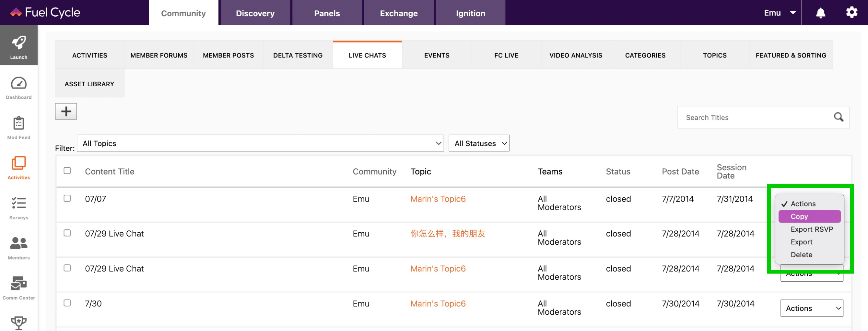Click the search magnifier icon
The height and width of the screenshot is (331, 868).
[x=839, y=117]
